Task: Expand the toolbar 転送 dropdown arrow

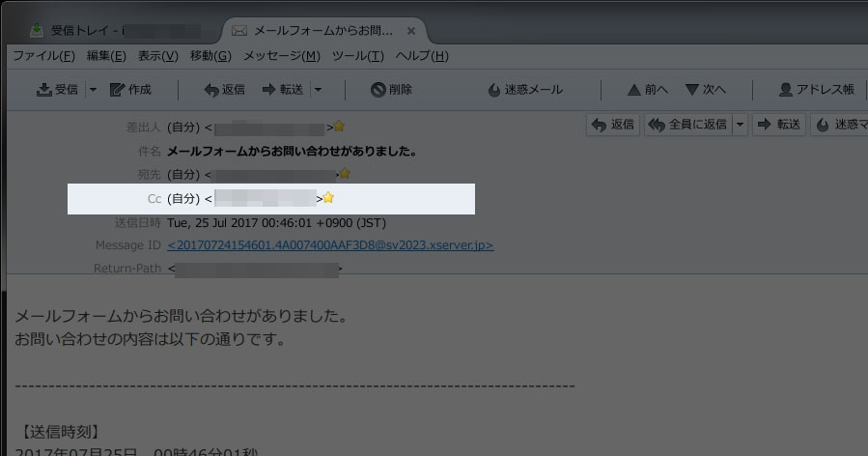Action: coord(319,90)
